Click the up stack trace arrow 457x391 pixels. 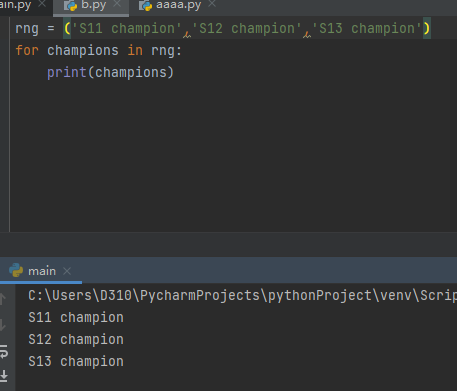click(3, 299)
